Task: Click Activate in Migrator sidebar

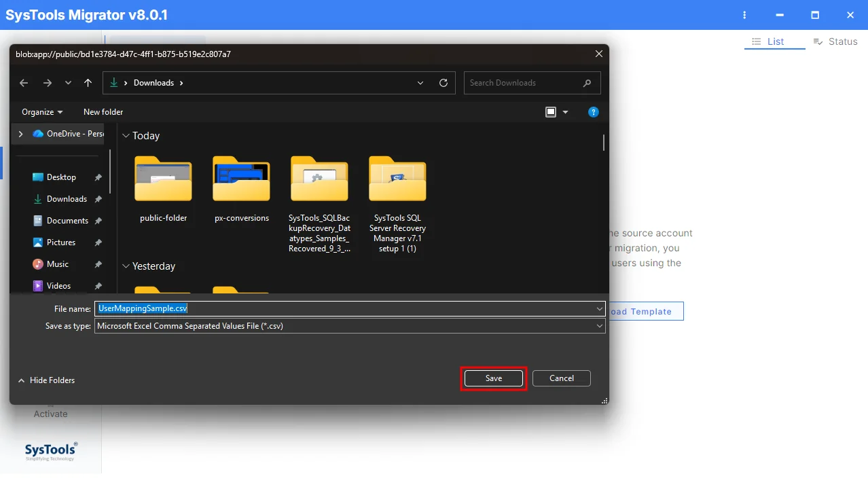Action: pyautogui.click(x=51, y=414)
